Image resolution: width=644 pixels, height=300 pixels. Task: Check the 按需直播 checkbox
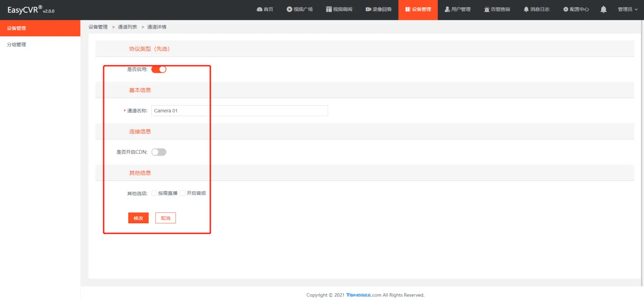coord(154,193)
